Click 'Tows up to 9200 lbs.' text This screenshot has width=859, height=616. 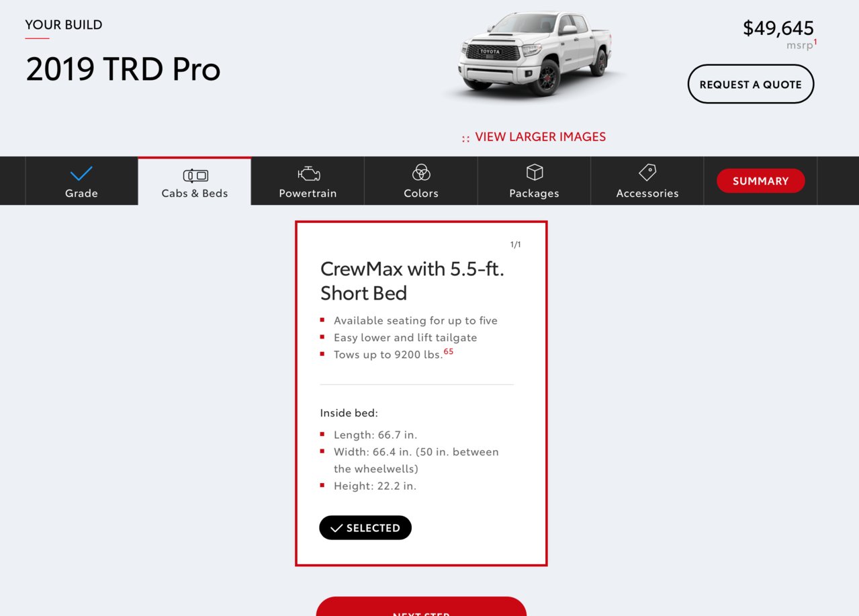(388, 354)
